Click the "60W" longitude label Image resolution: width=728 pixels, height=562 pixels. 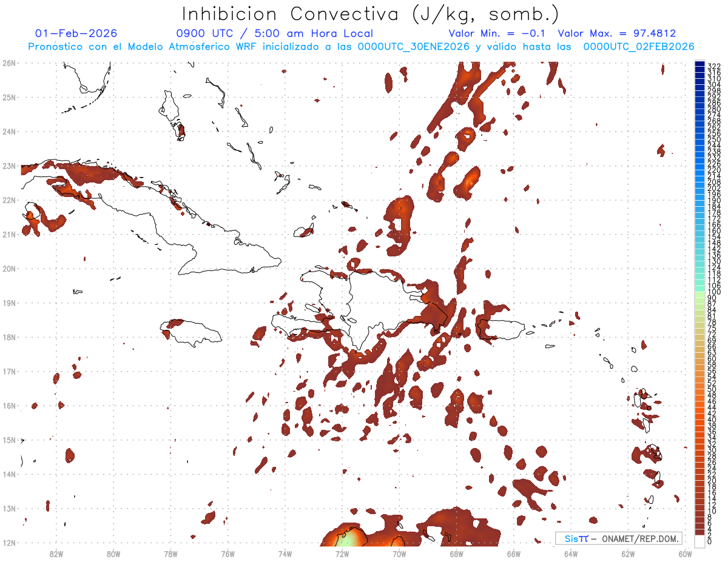click(x=686, y=554)
